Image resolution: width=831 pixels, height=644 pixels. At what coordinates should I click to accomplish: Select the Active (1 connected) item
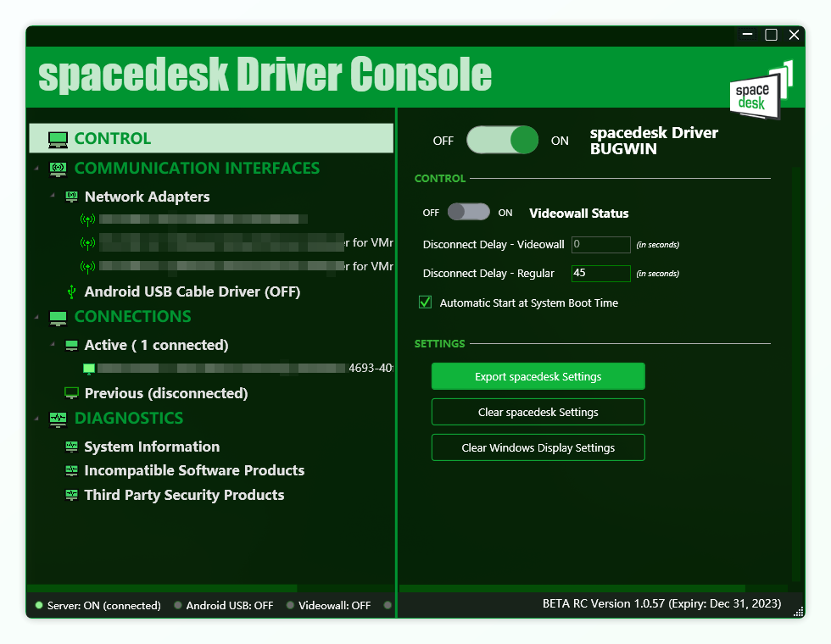click(156, 345)
